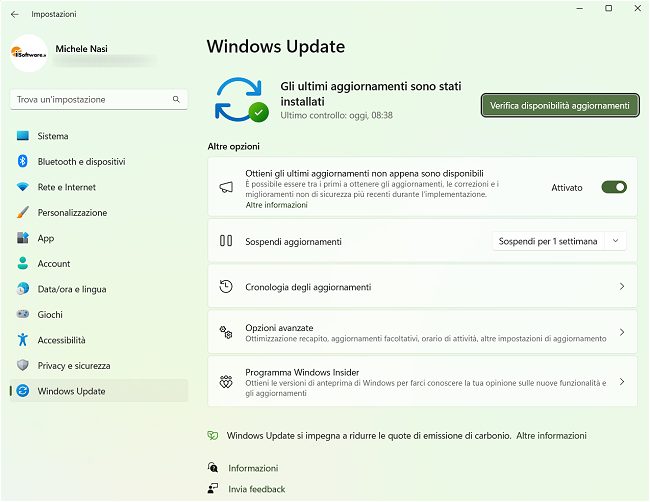Select Privacy e sicurezza label
The image size is (650, 502).
click(74, 366)
